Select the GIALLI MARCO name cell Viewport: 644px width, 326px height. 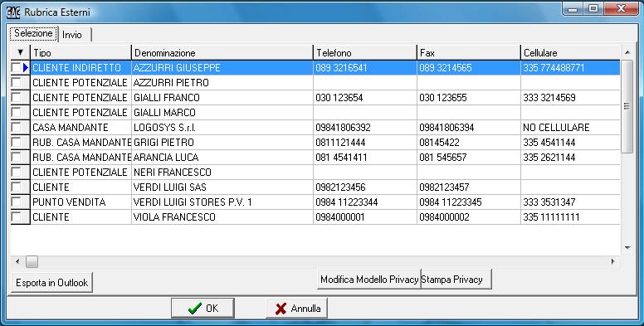(222, 112)
